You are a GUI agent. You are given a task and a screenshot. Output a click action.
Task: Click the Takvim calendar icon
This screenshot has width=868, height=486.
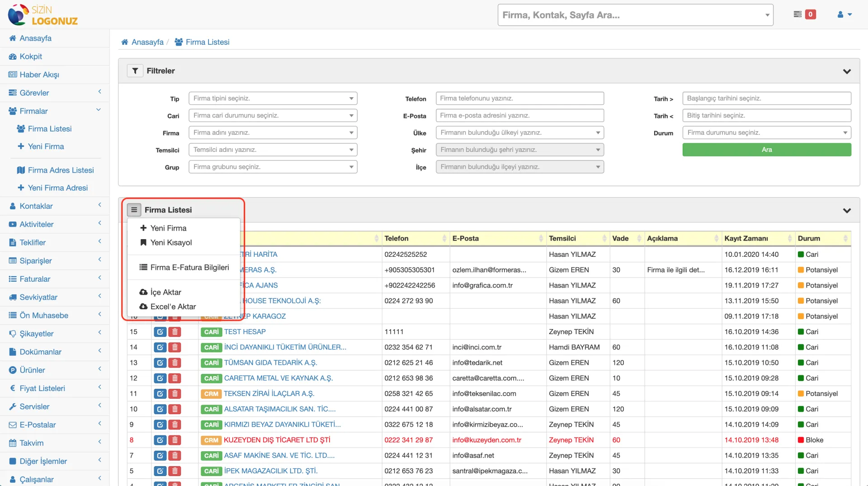(x=13, y=443)
